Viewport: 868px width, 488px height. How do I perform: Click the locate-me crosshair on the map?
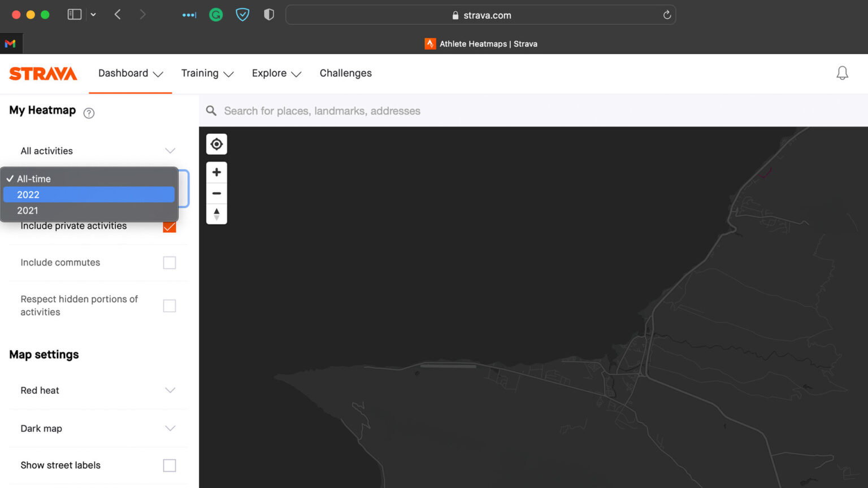coord(216,144)
